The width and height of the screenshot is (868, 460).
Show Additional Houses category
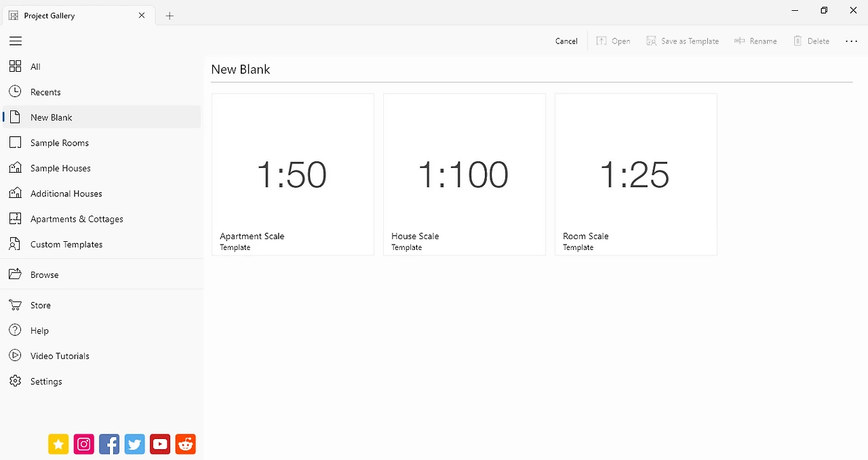[x=102, y=194]
